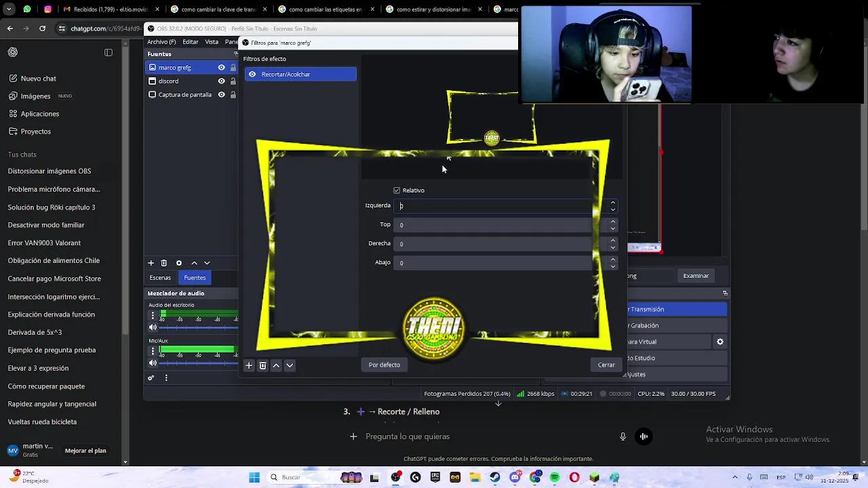Remove the selected source with the trash icon
This screenshot has height=488, width=868.
tap(163, 263)
